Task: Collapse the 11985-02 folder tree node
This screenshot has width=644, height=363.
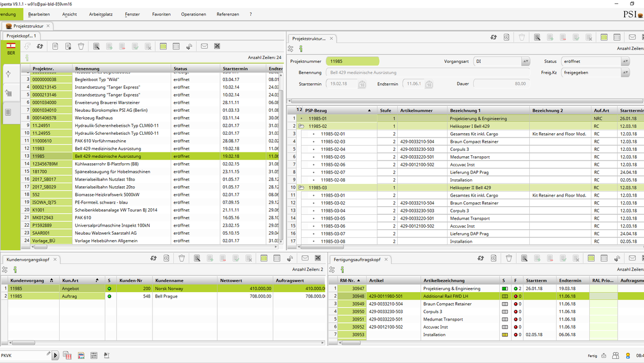Action: coord(301,126)
